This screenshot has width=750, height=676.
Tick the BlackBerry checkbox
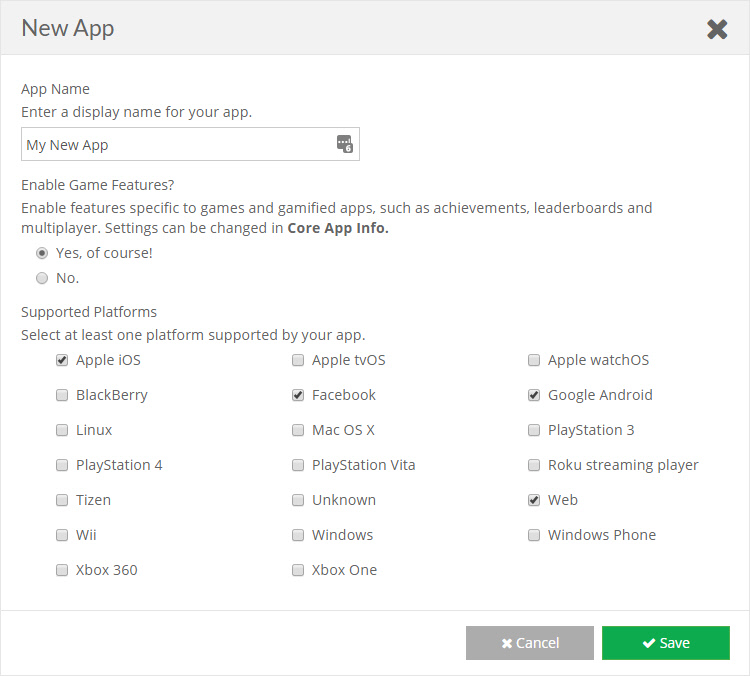coord(62,395)
